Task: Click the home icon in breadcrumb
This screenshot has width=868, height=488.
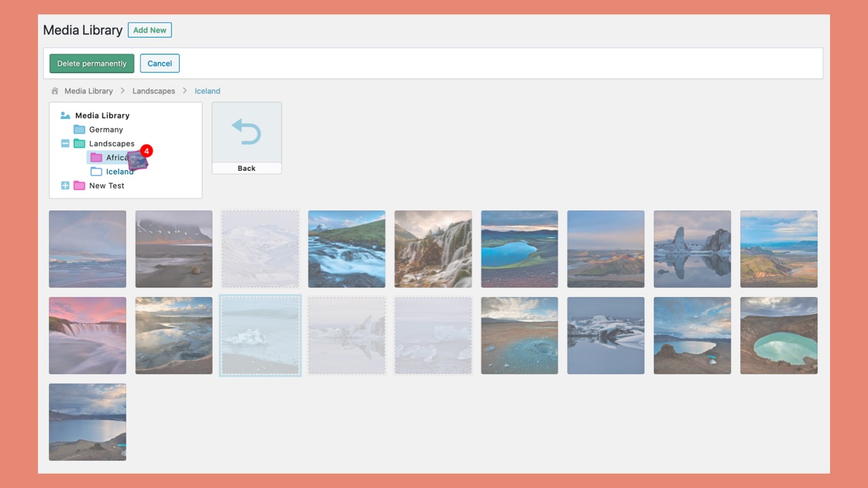Action: 55,91
